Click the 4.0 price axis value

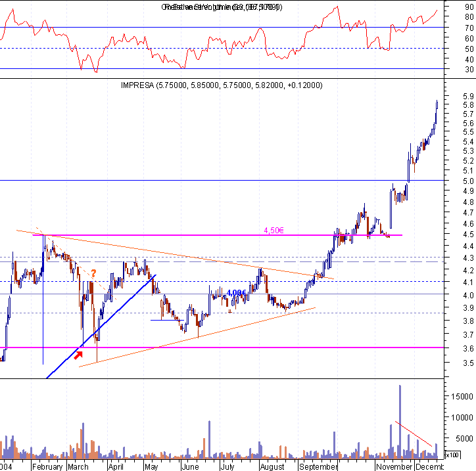468,295
